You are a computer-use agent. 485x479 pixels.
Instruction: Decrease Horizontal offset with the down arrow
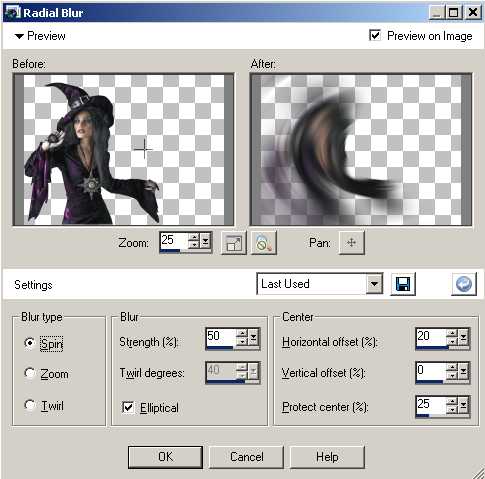coord(452,342)
